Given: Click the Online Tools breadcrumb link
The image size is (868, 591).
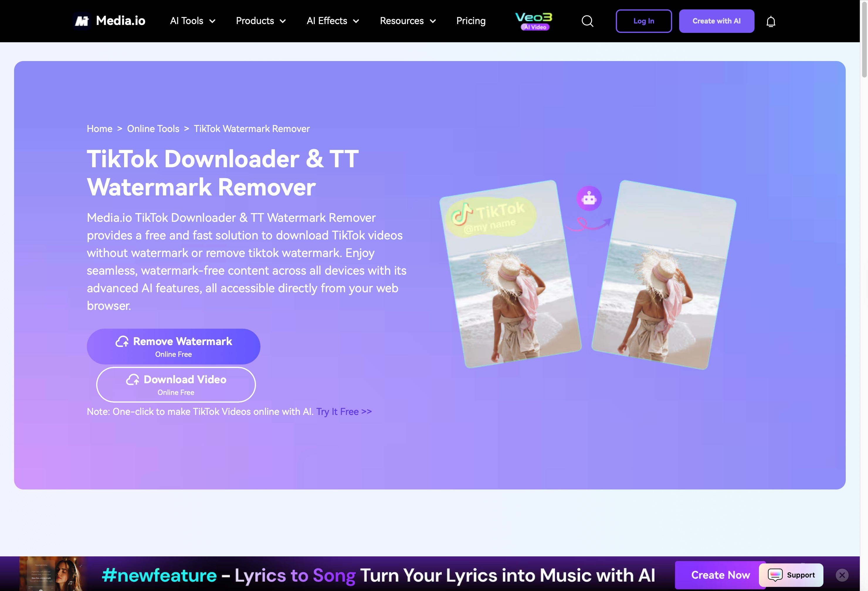Looking at the screenshot, I should [x=153, y=129].
